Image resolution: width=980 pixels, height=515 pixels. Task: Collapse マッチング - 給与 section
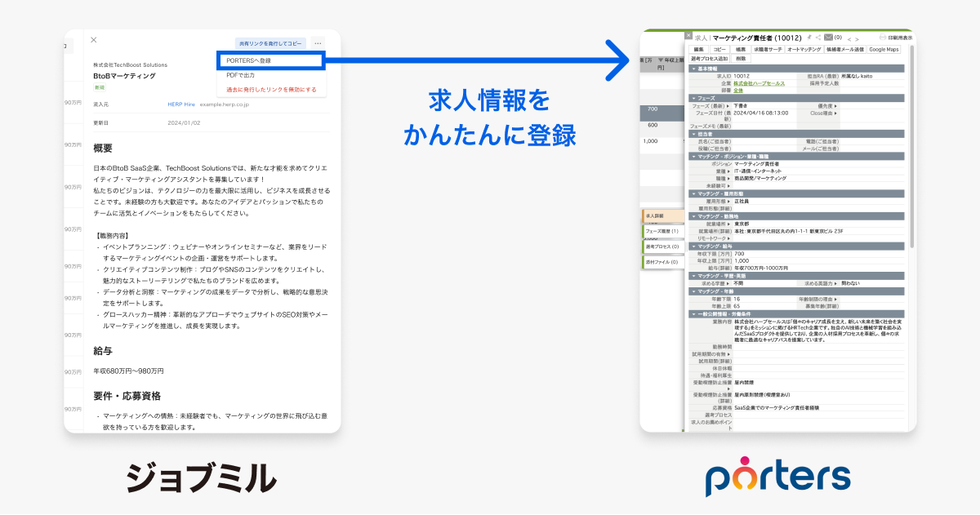(x=796, y=246)
